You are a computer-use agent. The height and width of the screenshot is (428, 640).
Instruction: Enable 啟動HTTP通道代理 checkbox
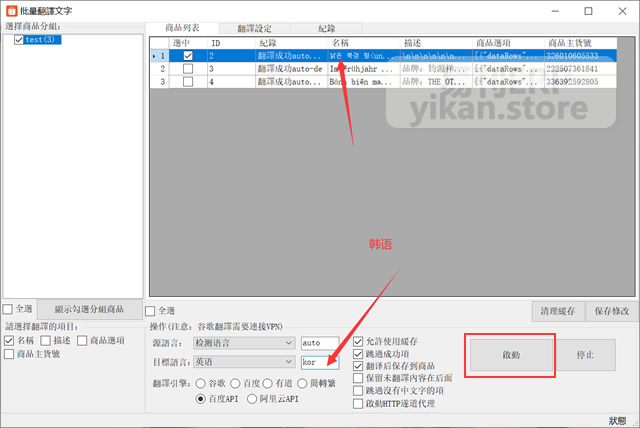click(359, 403)
